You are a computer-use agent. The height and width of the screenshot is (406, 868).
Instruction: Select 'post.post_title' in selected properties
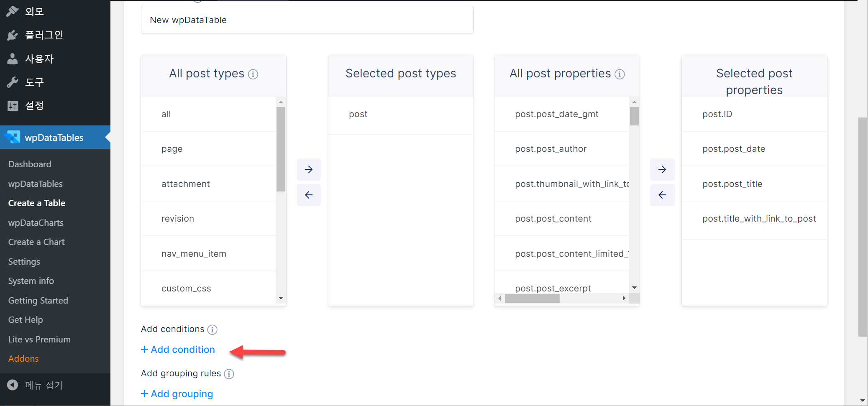[754, 184]
